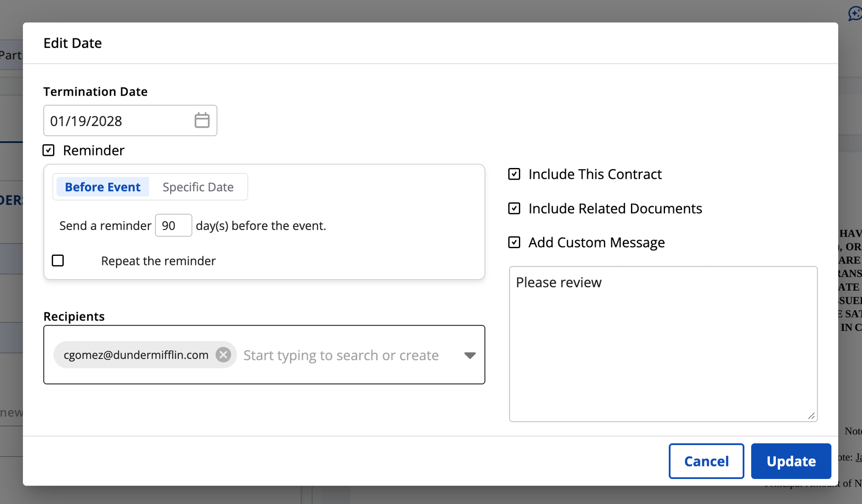Screen dimensions: 862x504
Task: Expand the Recipients dropdown arrow
Action: point(470,355)
